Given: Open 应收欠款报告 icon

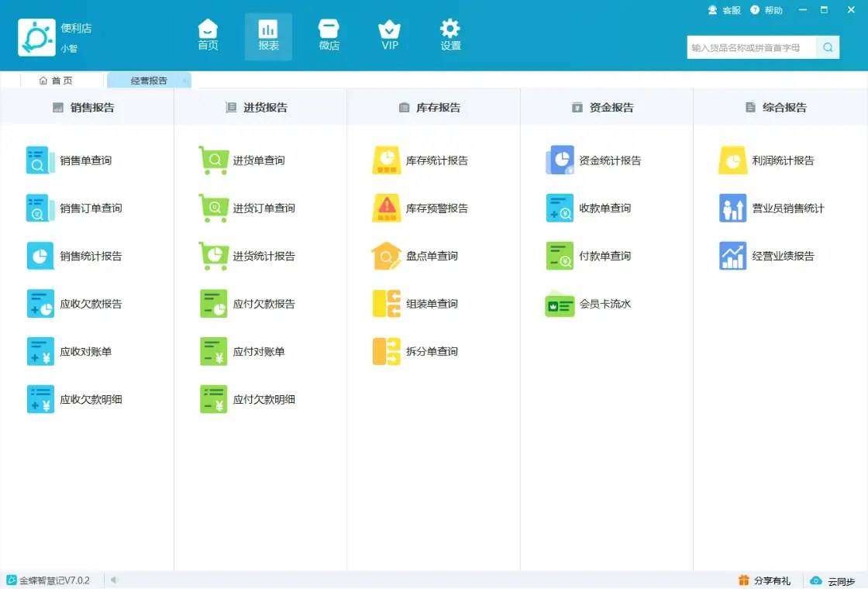Looking at the screenshot, I should (x=40, y=303).
